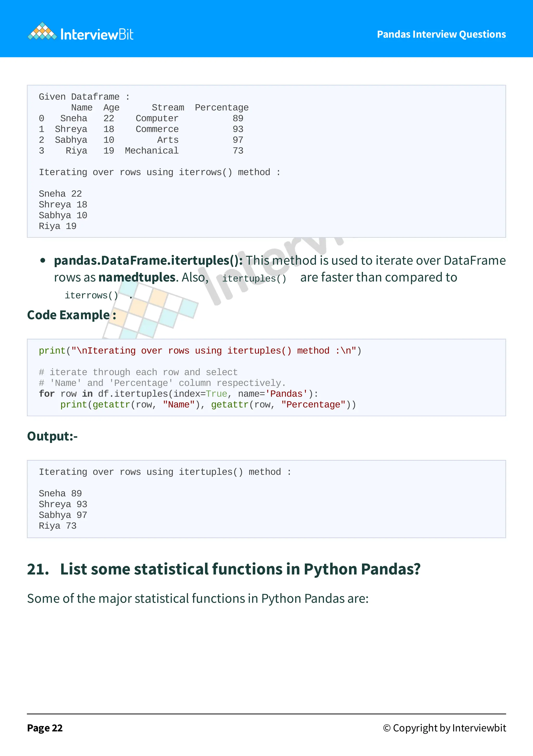Click the bold pandas.DataFrame.itertuples() term
533x756 pixels.
point(148,260)
